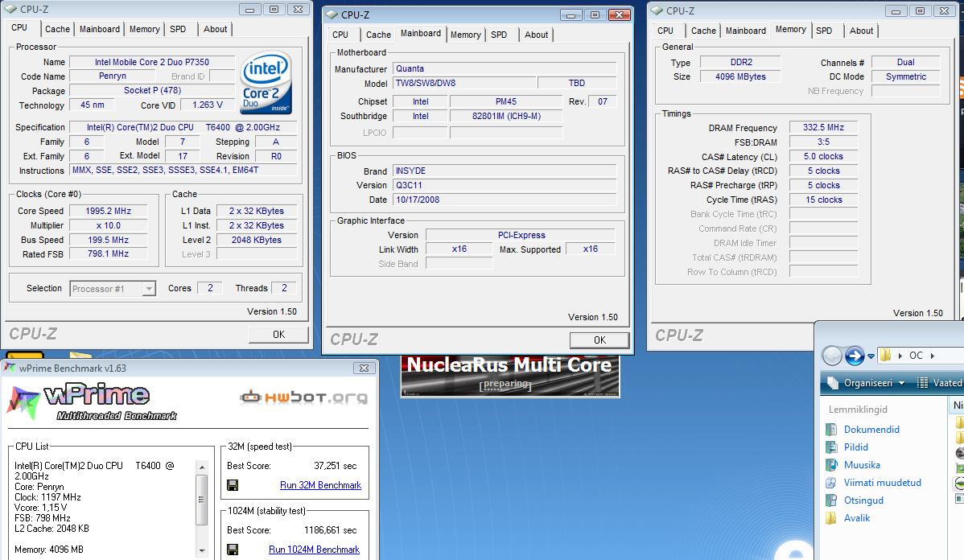
Task: Click the BIOS Date value 10/17/2008
Action: (505, 200)
